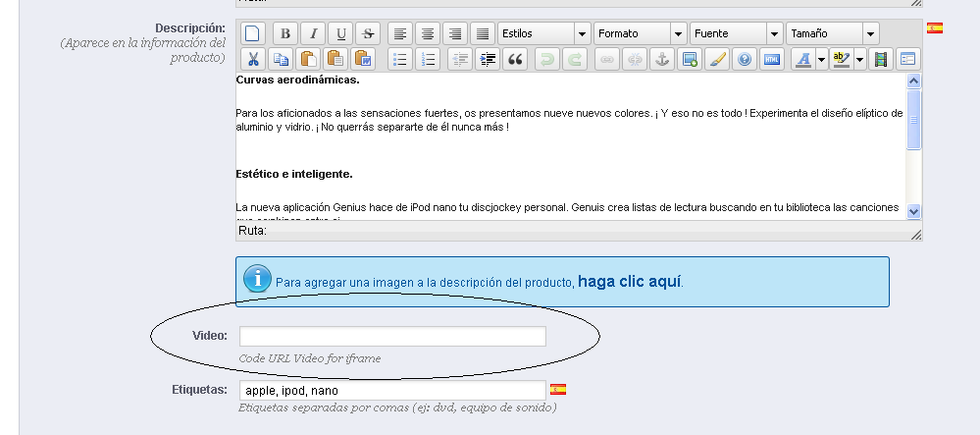Click the 'Code URL Video for iframe' hint
980x435 pixels.
pos(309,358)
